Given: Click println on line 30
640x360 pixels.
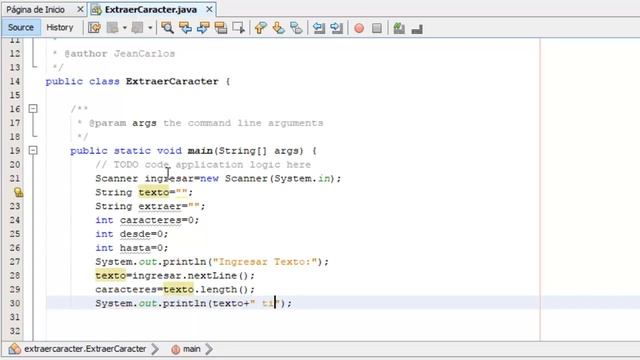Looking at the screenshot, I should pos(184,303).
